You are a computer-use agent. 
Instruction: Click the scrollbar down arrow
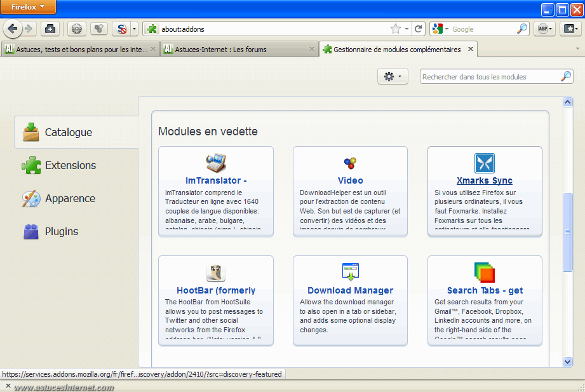point(567,362)
